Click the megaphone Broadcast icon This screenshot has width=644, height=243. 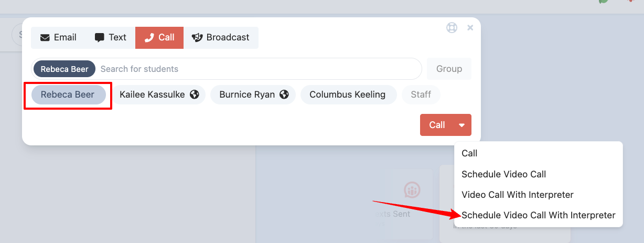[197, 38]
